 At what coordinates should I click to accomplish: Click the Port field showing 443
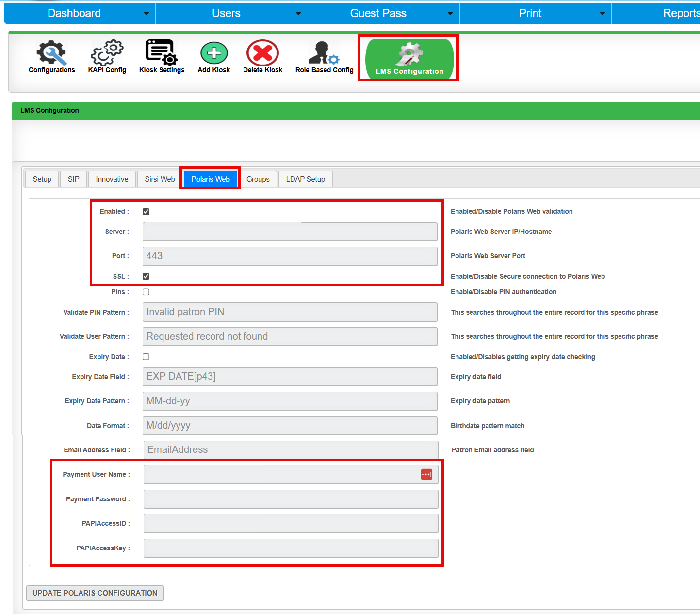pos(290,256)
